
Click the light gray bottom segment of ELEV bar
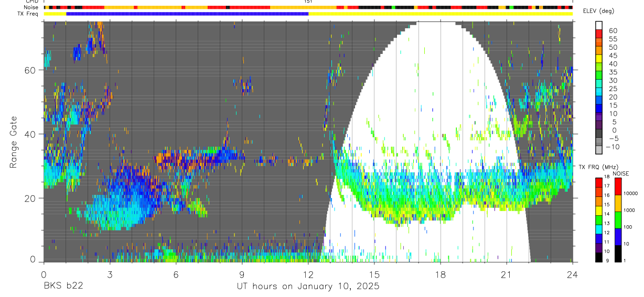click(x=600, y=150)
